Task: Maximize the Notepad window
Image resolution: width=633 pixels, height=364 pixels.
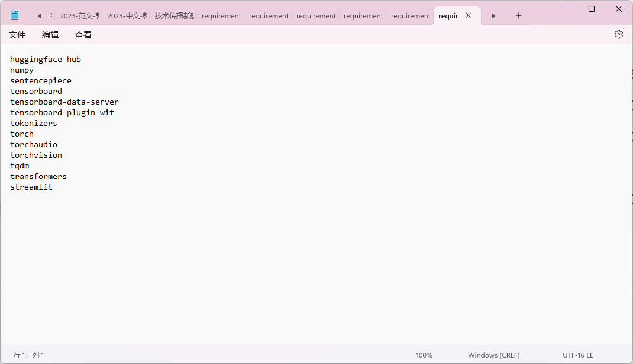Action: click(592, 9)
